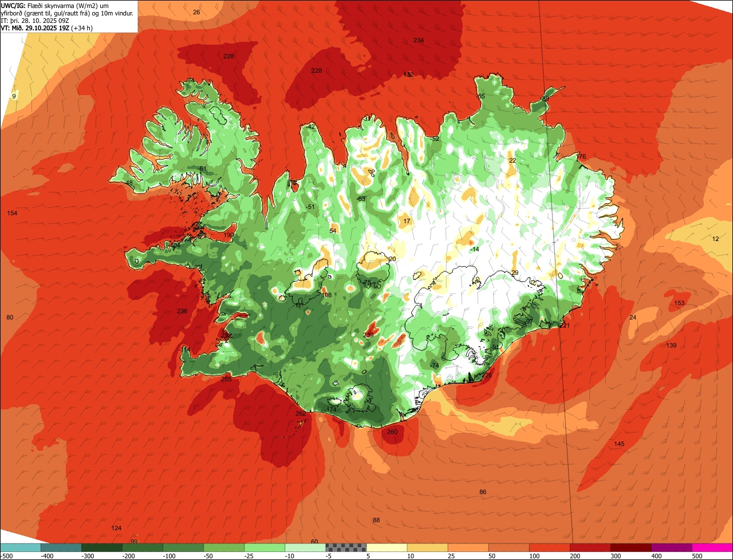
Task: Click the title text UWC/IG in header box
Action: tap(13, 5)
